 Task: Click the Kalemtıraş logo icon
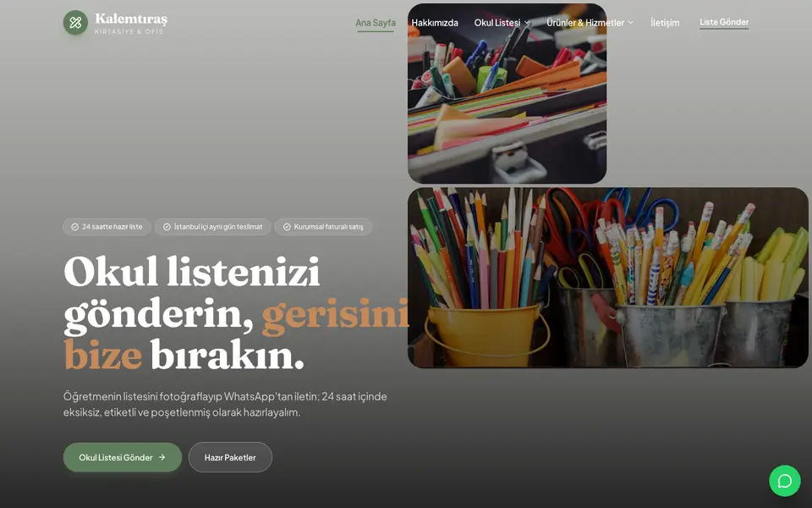click(75, 23)
